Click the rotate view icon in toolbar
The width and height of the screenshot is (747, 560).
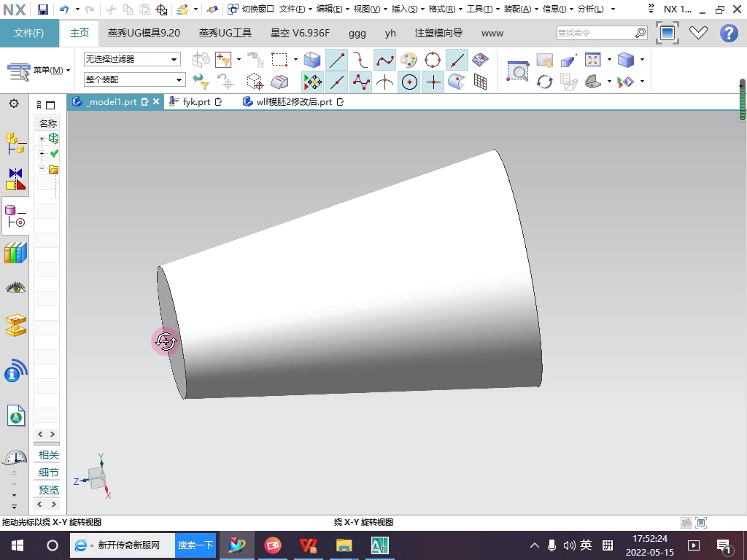pos(544,82)
